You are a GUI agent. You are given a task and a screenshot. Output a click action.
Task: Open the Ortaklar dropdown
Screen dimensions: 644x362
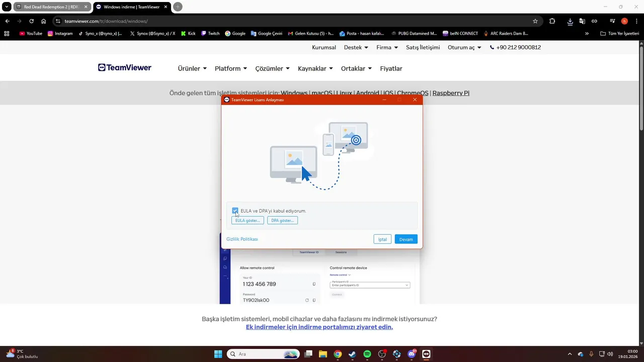point(356,68)
